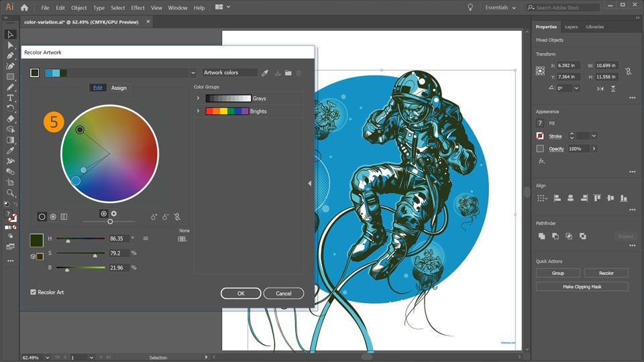Image resolution: width=644 pixels, height=362 pixels.
Task: Select the Eraser tool
Action: click(x=11, y=119)
